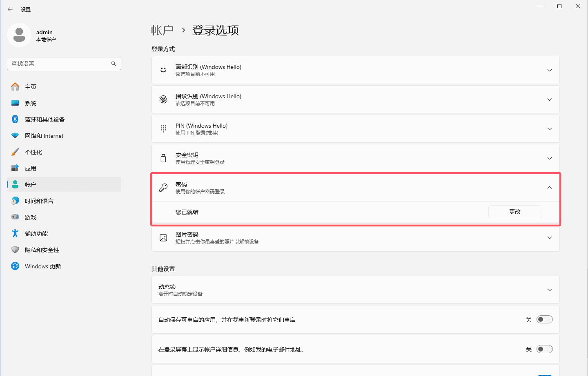This screenshot has height=376, width=588.
Task: Click 使用 PIN 登录(推荐) text
Action: point(197,133)
